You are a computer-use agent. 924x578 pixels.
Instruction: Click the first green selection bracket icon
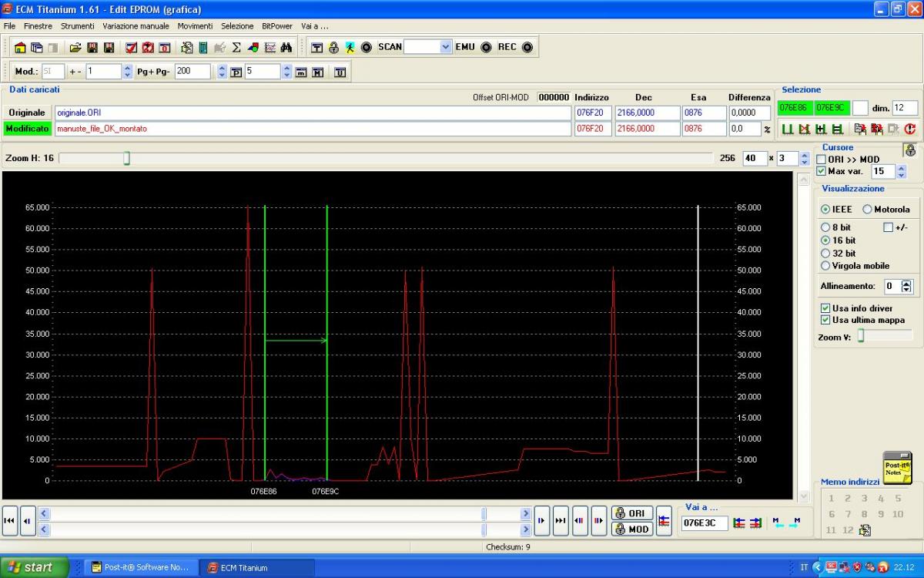click(x=787, y=129)
